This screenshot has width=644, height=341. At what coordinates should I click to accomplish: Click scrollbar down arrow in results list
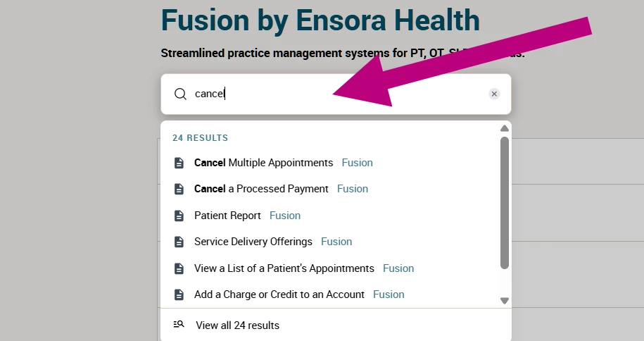pos(505,301)
